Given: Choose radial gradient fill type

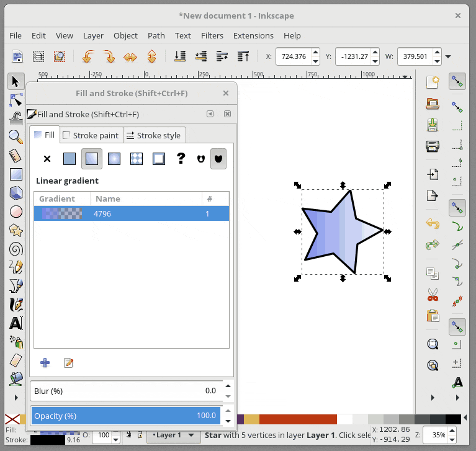Looking at the screenshot, I should 114,159.
